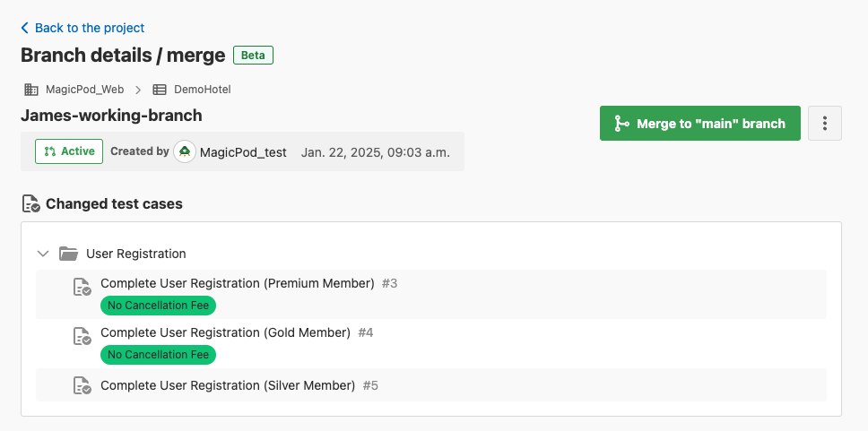Click No Cancellation Fee label under Gold Member

[x=158, y=355]
